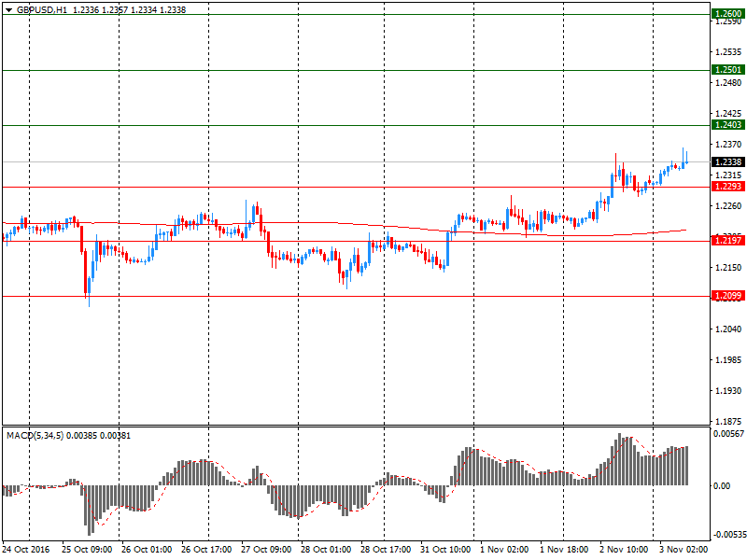This screenshot has width=747, height=560.
Task: Click the 1 Nov 02:00 time axis label
Action: pyautogui.click(x=504, y=550)
